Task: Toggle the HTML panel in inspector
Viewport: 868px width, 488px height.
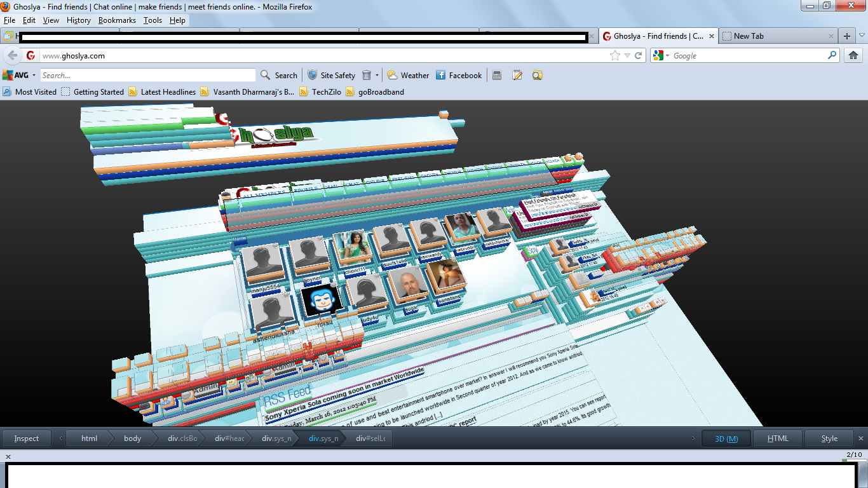Action: click(x=778, y=438)
